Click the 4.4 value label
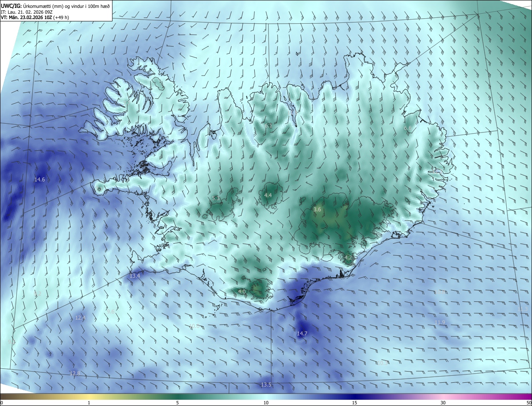The height and width of the screenshot is (406, 532). [268, 195]
